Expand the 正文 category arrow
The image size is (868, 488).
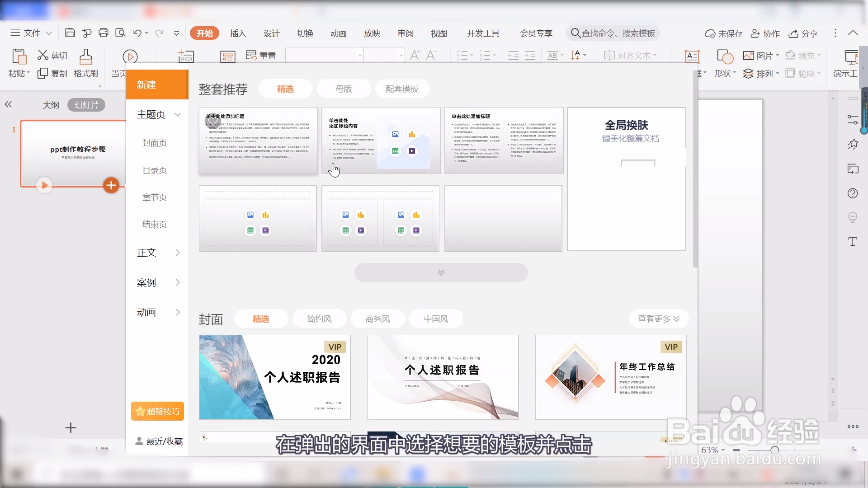[178, 253]
